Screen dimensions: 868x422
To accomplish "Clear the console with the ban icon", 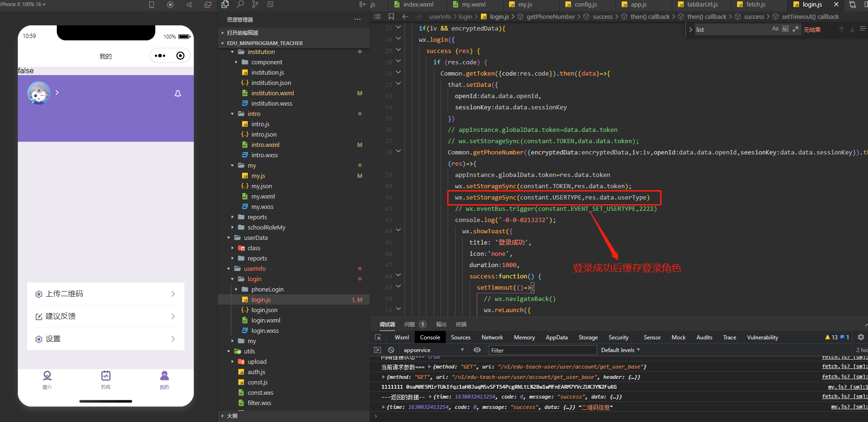I will [391, 350].
